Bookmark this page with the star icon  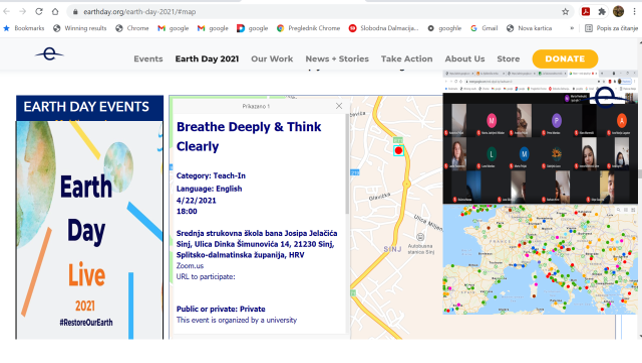[x=565, y=11]
